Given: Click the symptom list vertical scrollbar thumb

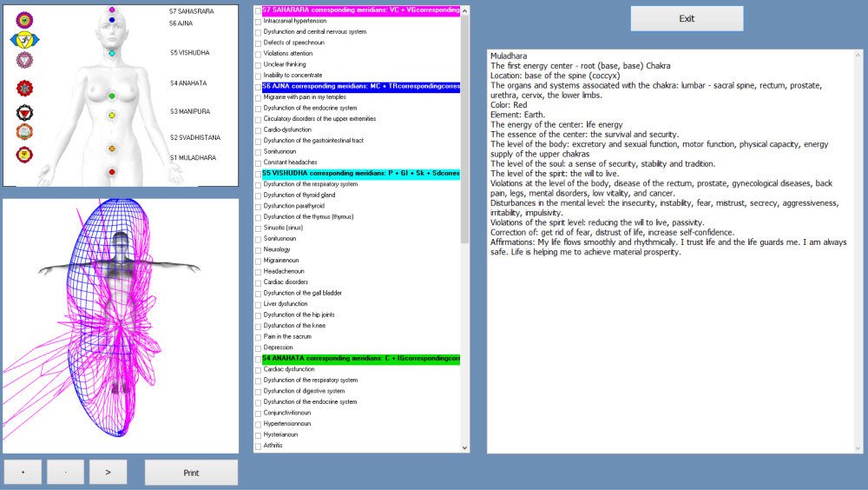Looking at the screenshot, I should [x=464, y=113].
